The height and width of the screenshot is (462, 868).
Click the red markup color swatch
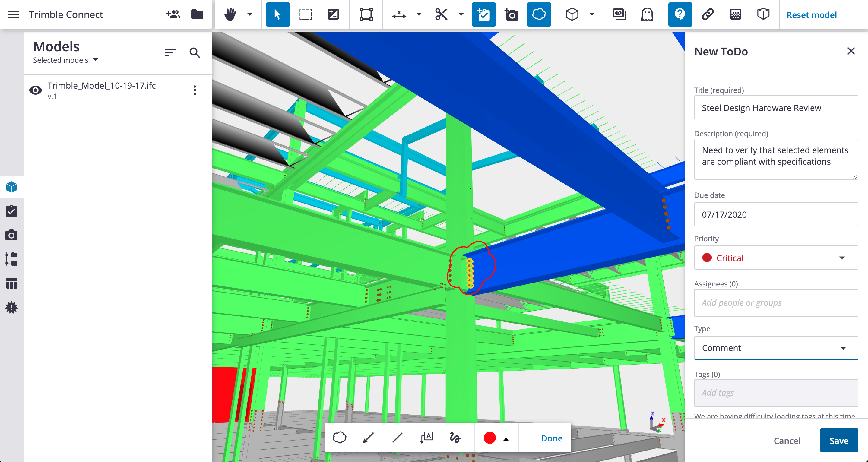(489, 438)
